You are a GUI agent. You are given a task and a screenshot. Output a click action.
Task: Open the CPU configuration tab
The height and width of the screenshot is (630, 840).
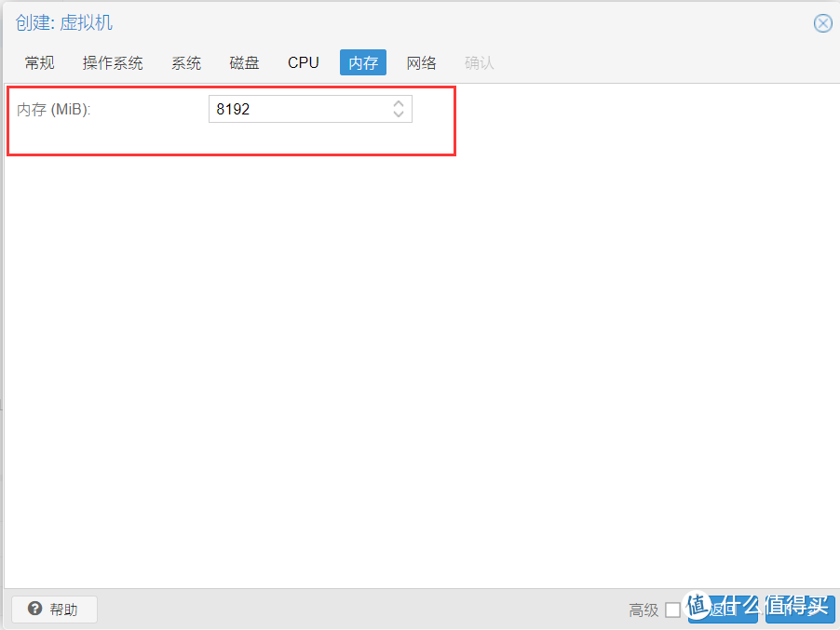303,62
